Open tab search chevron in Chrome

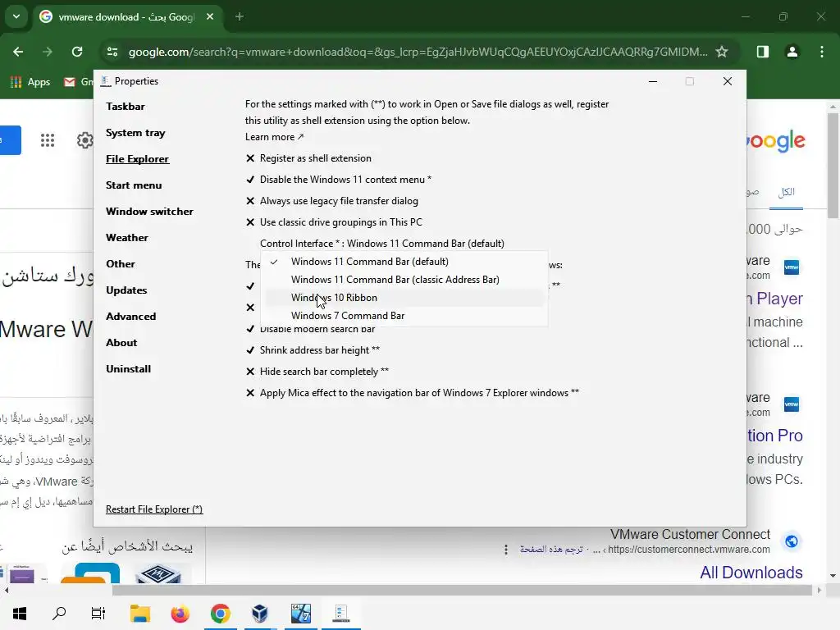pyautogui.click(x=16, y=16)
